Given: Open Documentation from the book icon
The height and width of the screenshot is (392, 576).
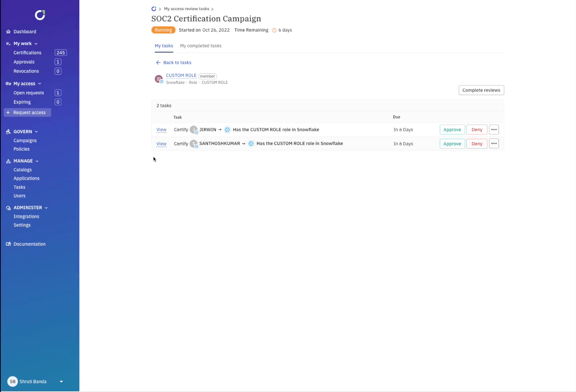Looking at the screenshot, I should pos(8,244).
